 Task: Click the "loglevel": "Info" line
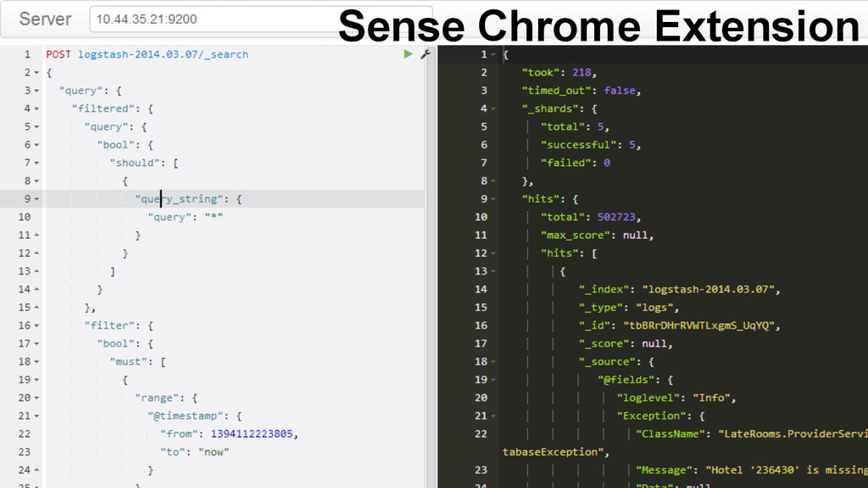pos(676,398)
